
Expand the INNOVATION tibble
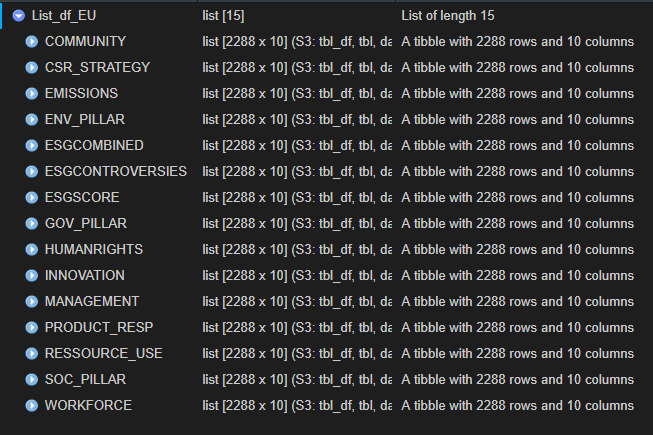click(x=32, y=276)
